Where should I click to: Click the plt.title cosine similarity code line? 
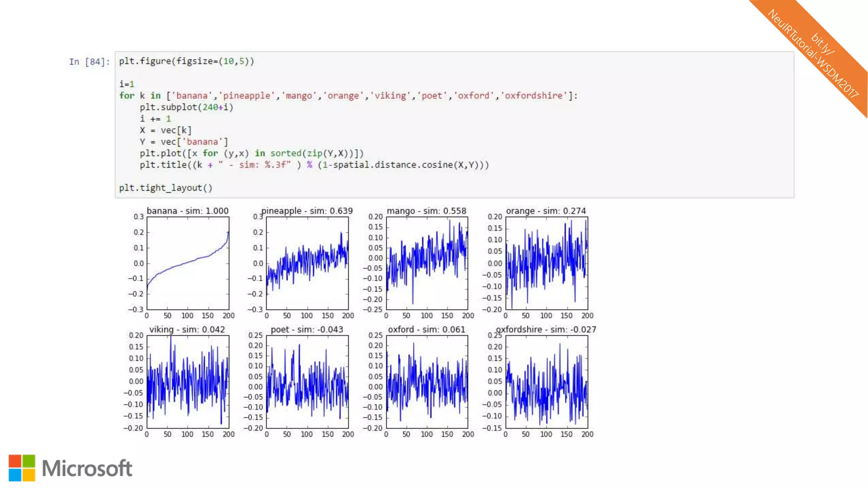[x=314, y=165]
